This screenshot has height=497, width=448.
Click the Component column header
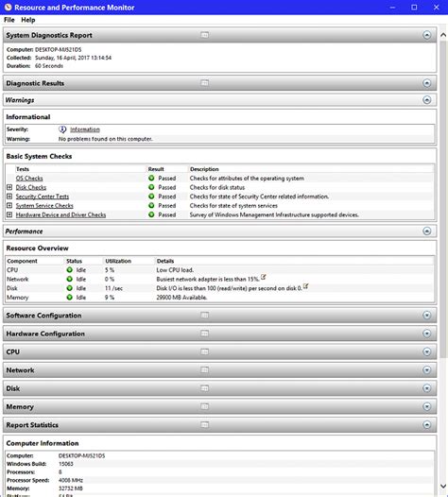[22, 261]
